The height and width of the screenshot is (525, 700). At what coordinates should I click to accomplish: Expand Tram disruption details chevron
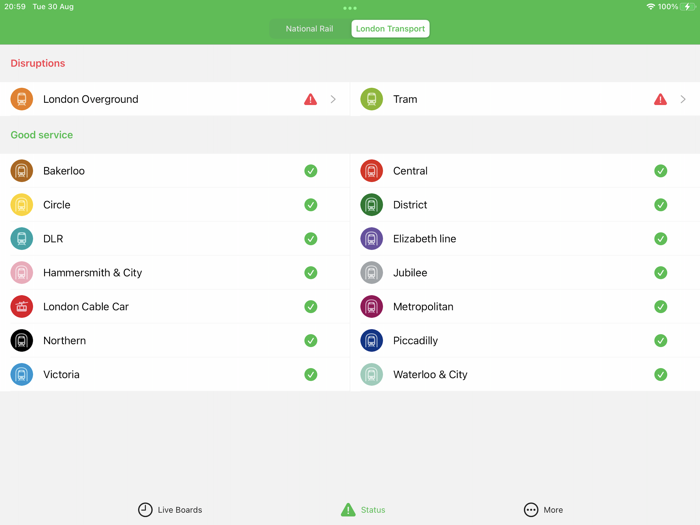click(683, 99)
